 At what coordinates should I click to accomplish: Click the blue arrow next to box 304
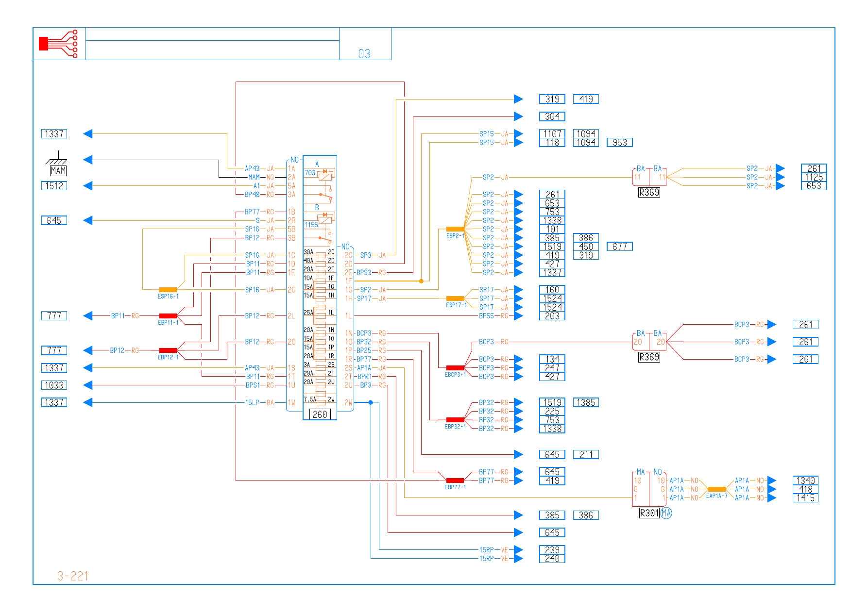point(518,116)
